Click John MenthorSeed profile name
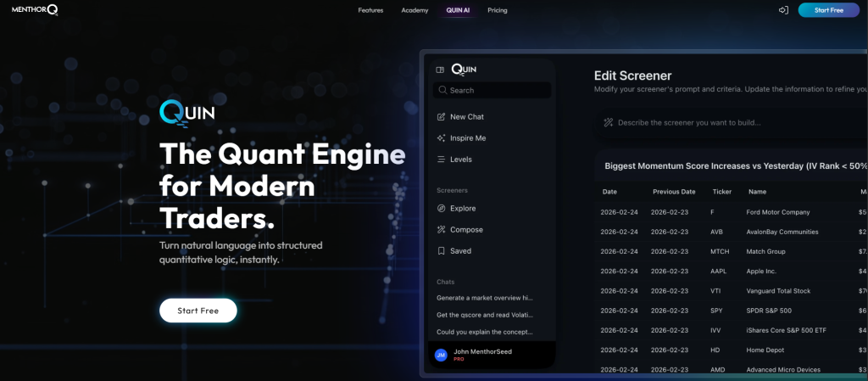868x381 pixels. 482,351
